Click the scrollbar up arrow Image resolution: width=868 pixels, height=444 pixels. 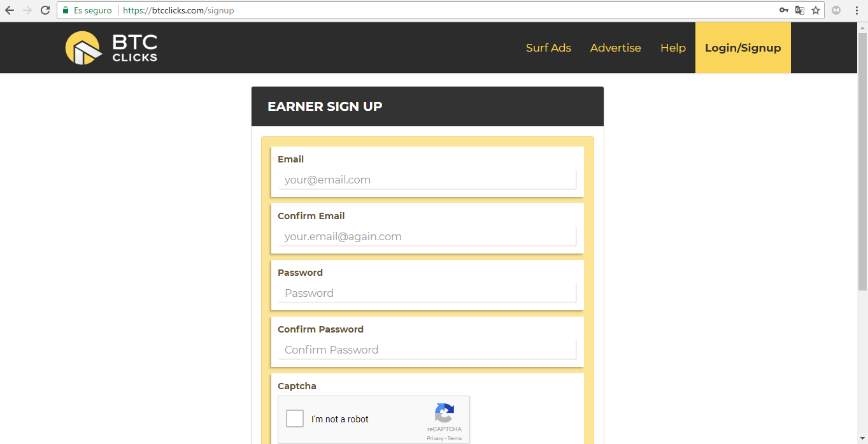pyautogui.click(x=862, y=27)
